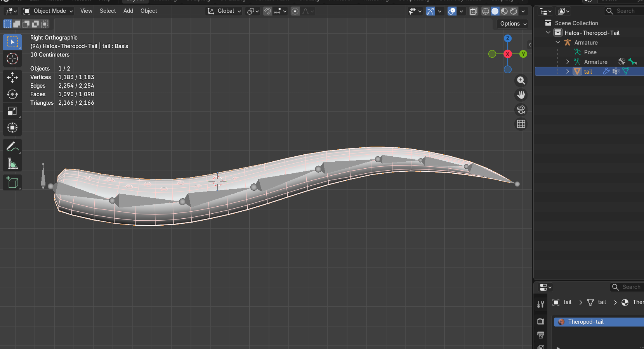Activate the 3D Cursor tool

pyautogui.click(x=12, y=59)
